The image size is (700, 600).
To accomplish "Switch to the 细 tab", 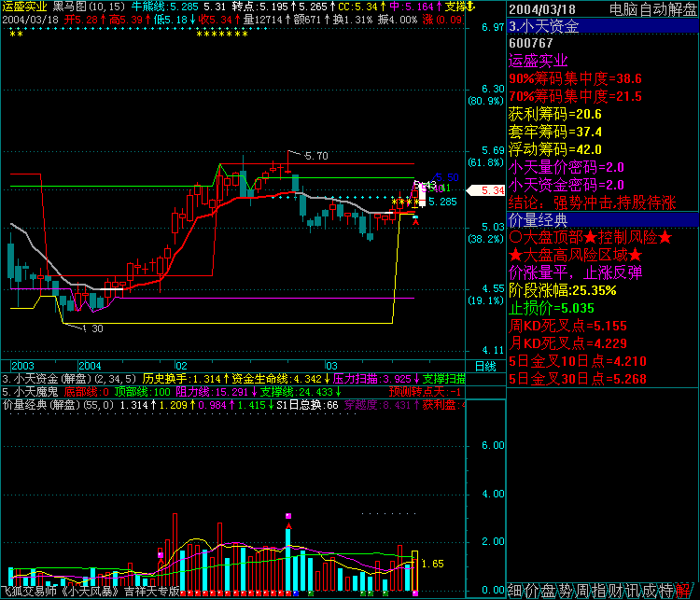I will [516, 590].
